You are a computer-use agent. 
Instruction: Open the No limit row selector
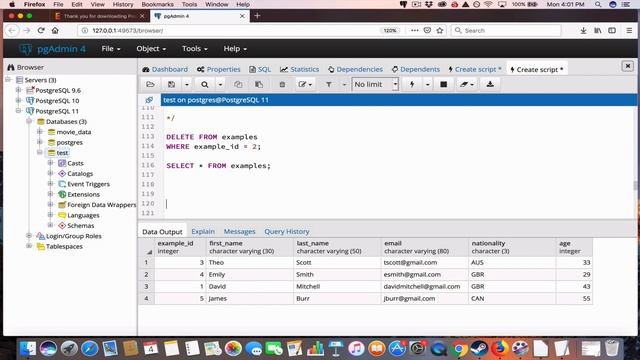point(375,84)
